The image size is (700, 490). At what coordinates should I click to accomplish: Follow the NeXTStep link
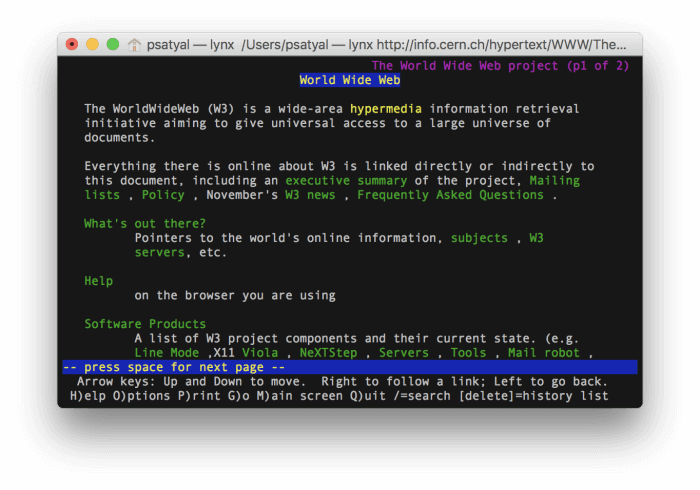click(x=328, y=353)
